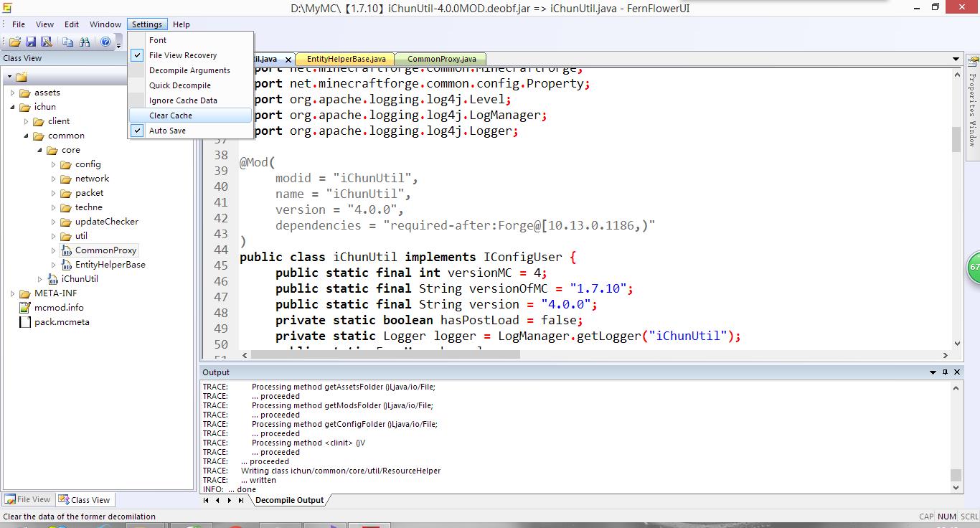
Task: Click the Save floppy disk icon
Action: coord(31,42)
